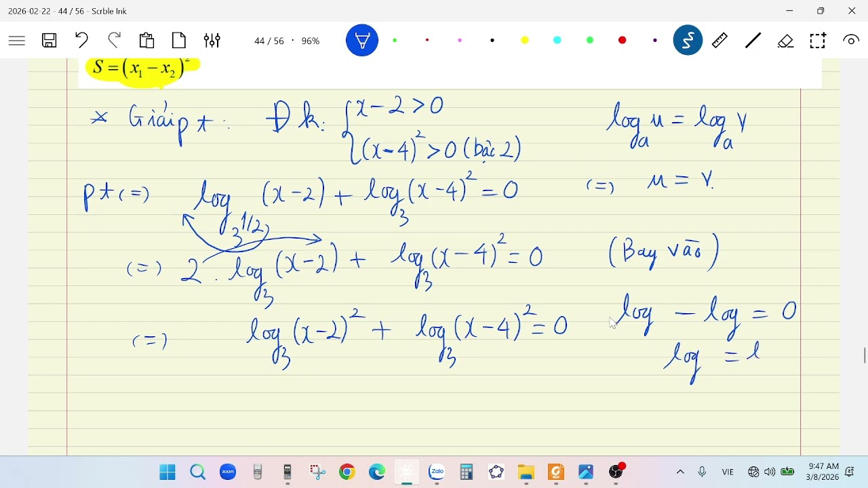The width and height of the screenshot is (868, 488).
Task: Open Windows taskbar search
Action: point(198,472)
